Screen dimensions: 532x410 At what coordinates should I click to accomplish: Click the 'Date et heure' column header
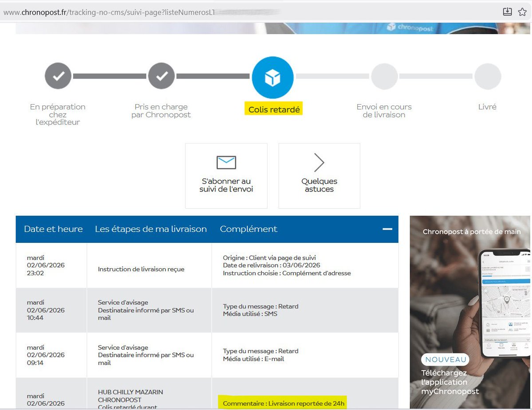pos(53,229)
